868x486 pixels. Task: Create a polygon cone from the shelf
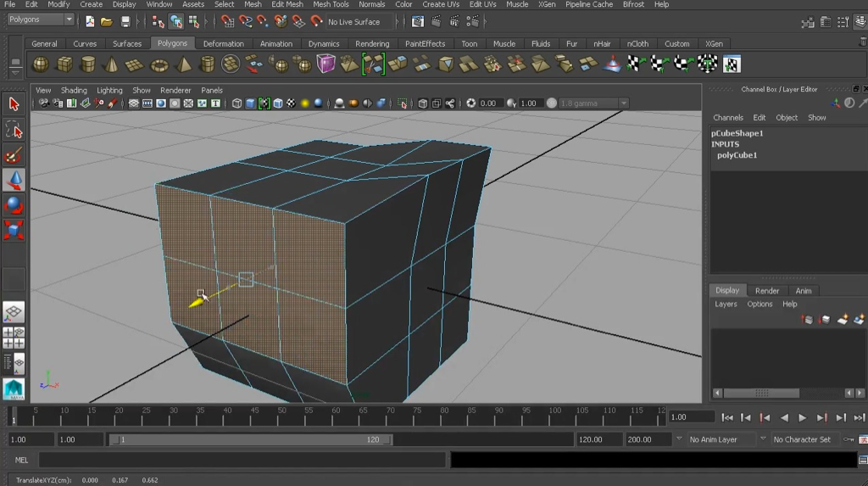tap(112, 64)
